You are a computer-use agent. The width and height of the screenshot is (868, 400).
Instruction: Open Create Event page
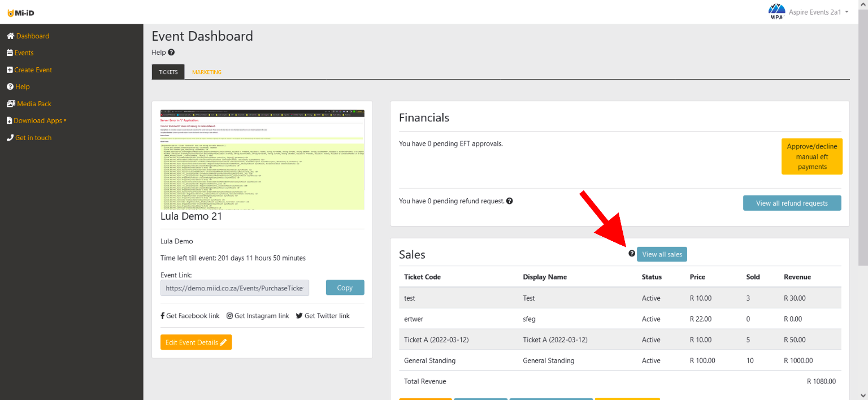pos(33,70)
